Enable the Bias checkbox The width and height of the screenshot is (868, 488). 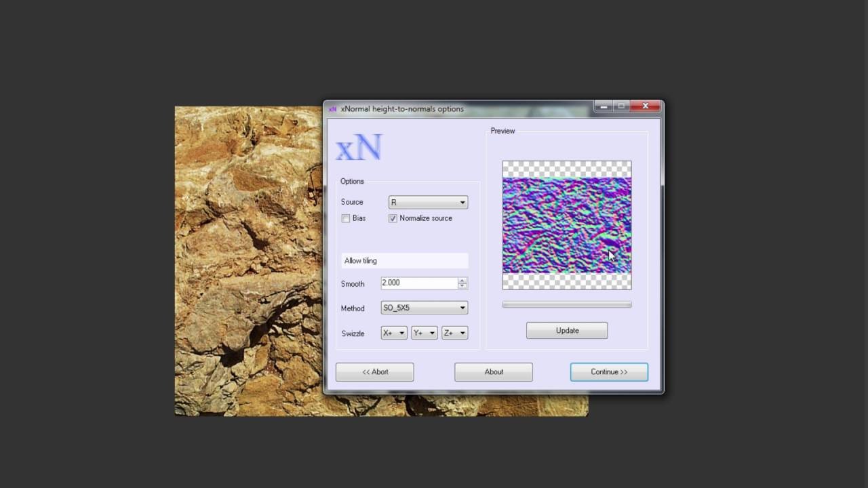[346, 218]
